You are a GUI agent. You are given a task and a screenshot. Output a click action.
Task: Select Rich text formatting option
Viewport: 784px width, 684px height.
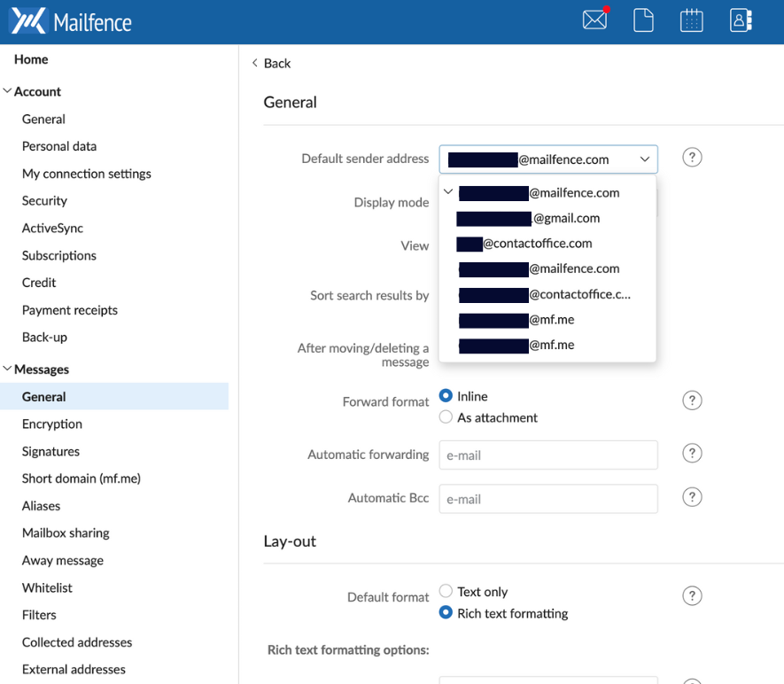click(x=446, y=612)
